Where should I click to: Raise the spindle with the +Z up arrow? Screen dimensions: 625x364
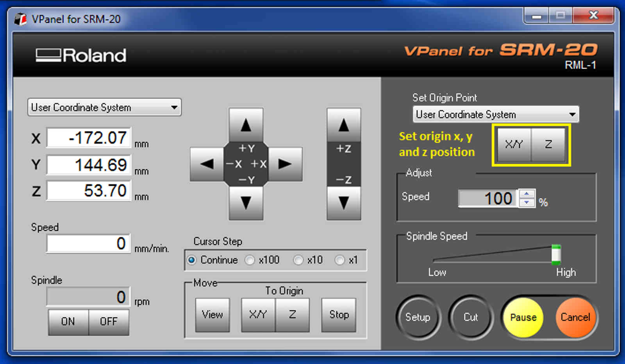tap(344, 125)
